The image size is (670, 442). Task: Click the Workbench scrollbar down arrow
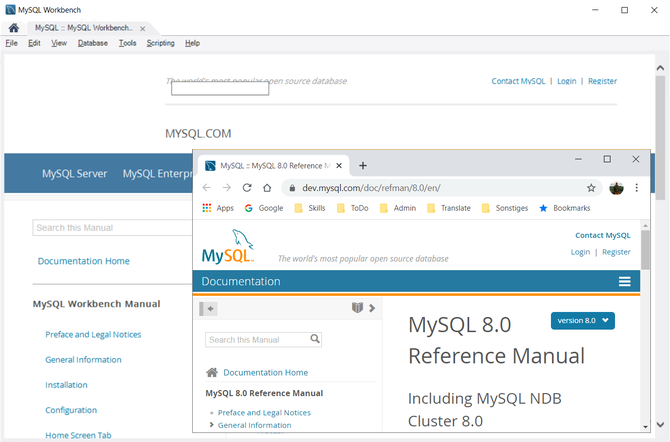(x=660, y=424)
